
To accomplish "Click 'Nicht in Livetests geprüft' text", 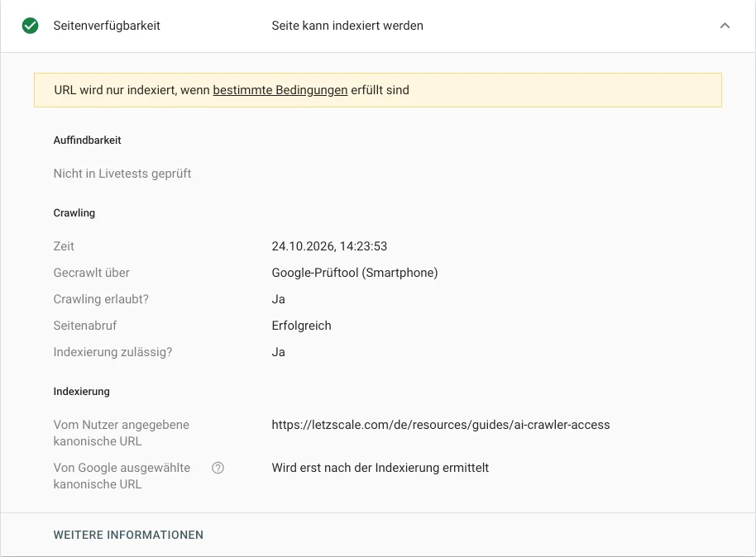I will tap(122, 174).
